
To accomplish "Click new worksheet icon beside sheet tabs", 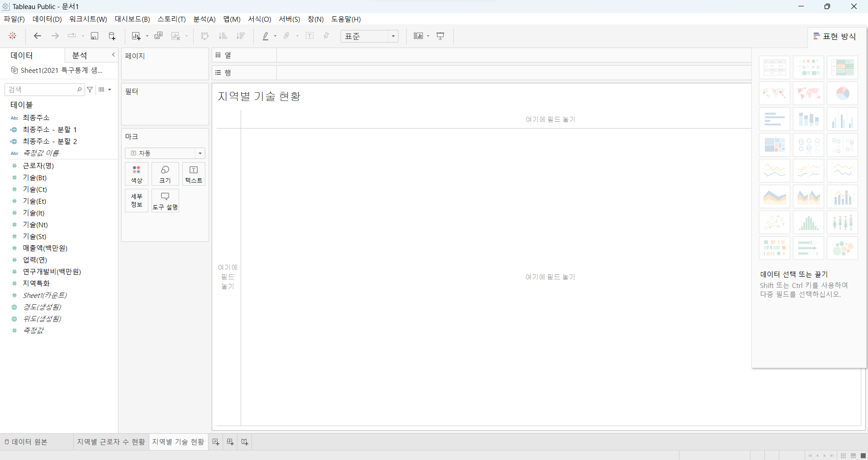I will tap(216, 442).
